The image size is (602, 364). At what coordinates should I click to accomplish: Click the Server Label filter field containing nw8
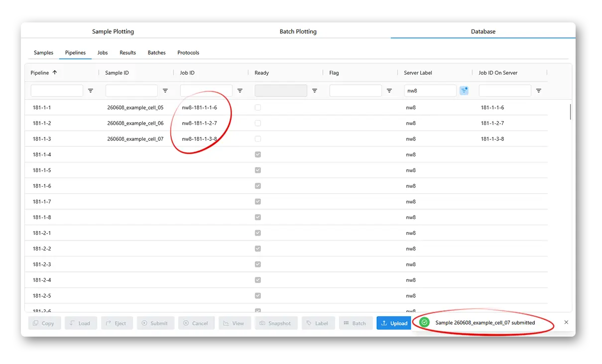pyautogui.click(x=430, y=91)
